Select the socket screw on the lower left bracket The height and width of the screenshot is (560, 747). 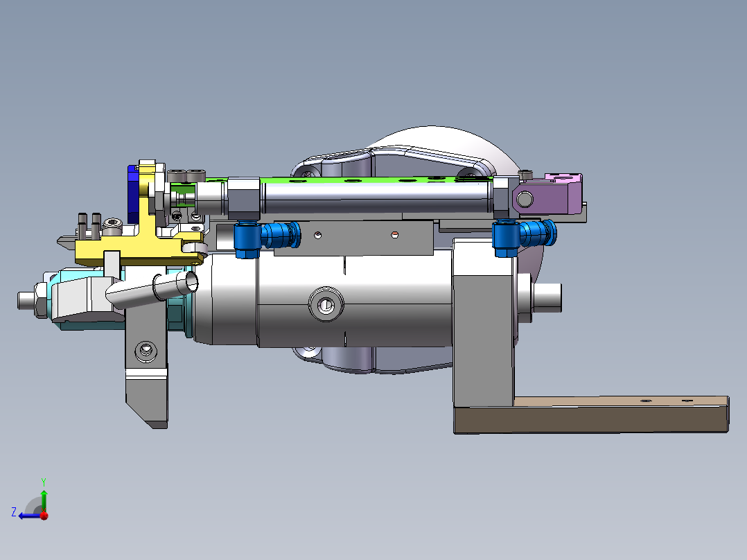[x=146, y=351]
